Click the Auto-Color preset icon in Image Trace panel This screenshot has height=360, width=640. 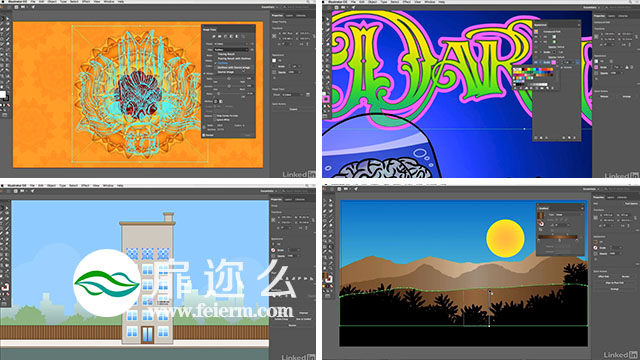tap(213, 36)
